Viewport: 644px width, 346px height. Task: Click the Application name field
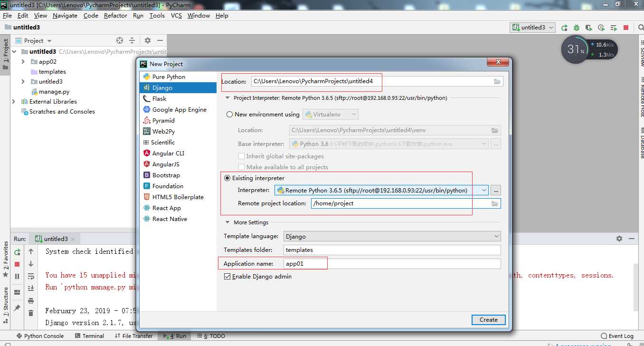coord(392,263)
